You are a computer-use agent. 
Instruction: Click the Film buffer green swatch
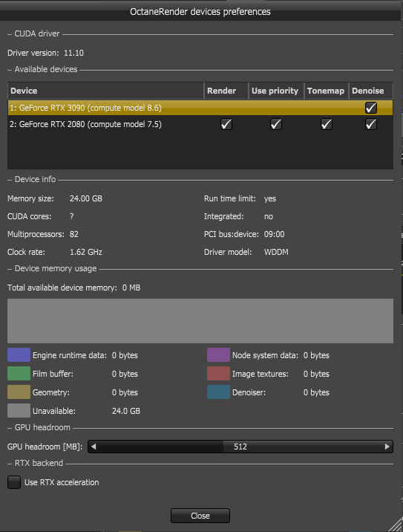[x=19, y=374]
